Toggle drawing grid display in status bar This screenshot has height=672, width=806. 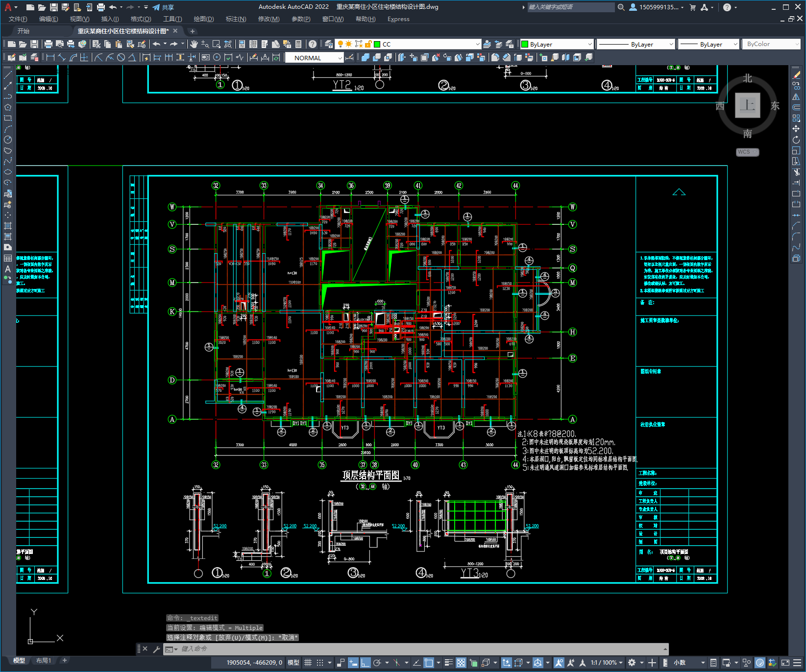pyautogui.click(x=308, y=663)
